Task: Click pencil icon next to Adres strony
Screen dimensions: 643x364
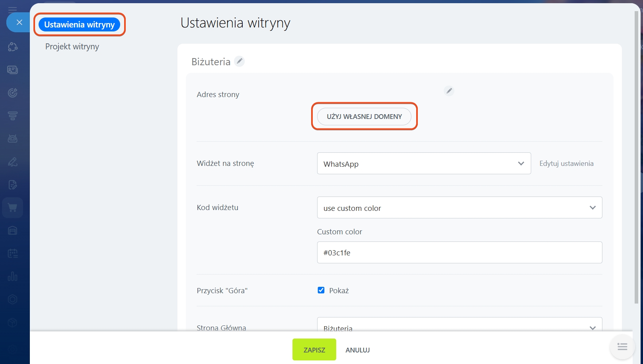Action: click(x=449, y=91)
